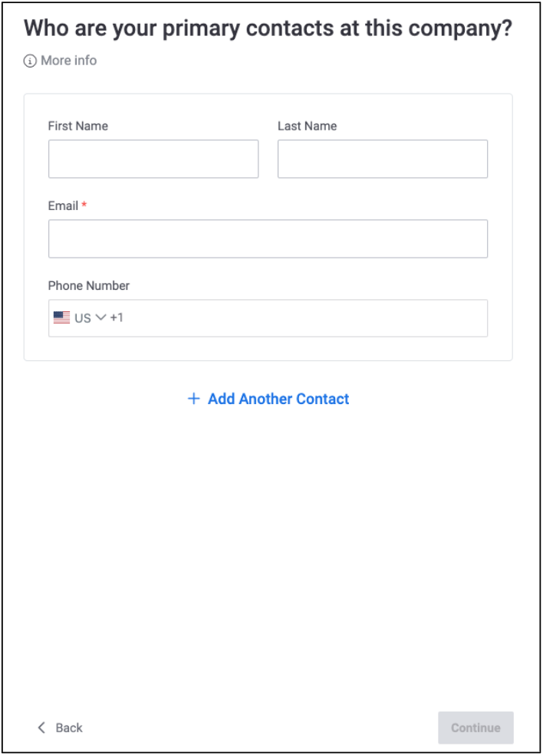Click the More info circle icon
543x756 pixels.
click(31, 61)
